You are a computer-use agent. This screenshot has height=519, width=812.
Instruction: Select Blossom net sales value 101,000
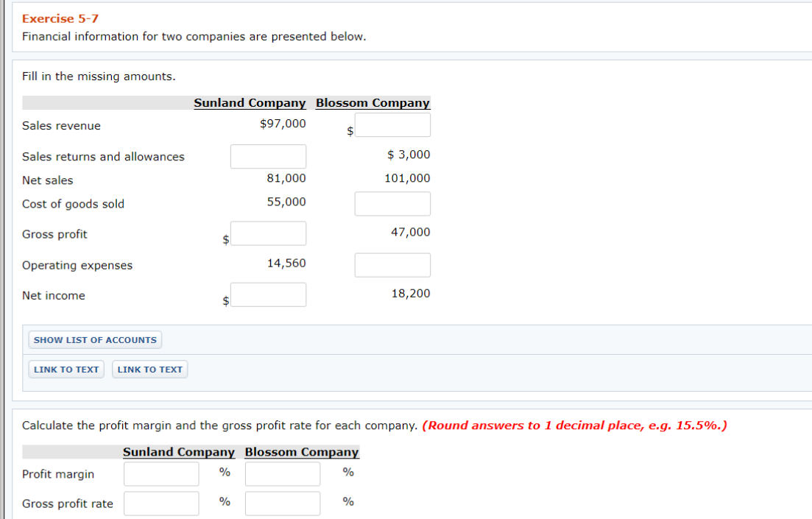[x=407, y=178]
